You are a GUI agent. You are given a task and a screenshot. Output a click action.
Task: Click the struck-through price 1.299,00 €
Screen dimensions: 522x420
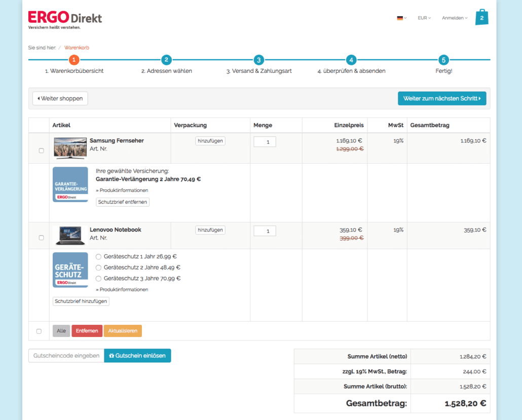coord(350,149)
